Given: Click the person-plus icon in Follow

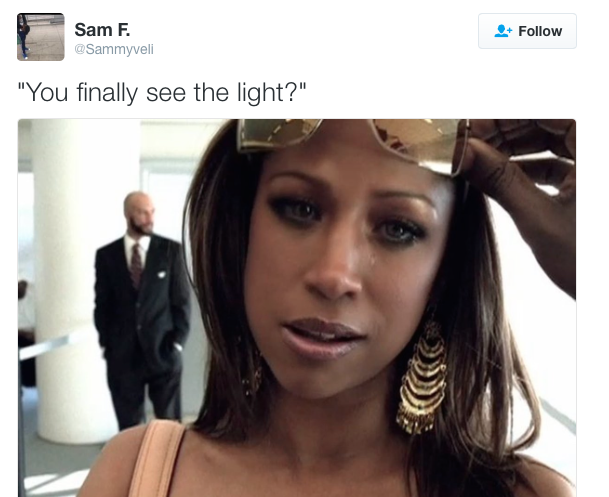Looking at the screenshot, I should (x=503, y=31).
